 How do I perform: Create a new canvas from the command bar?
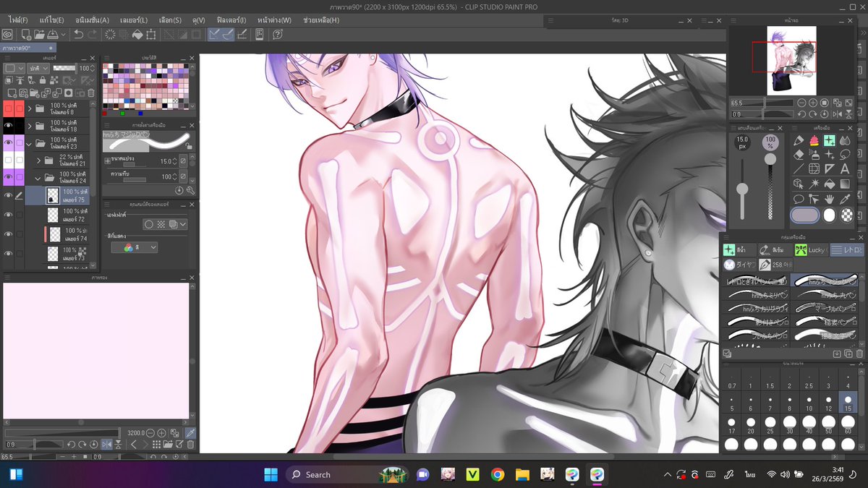26,34
